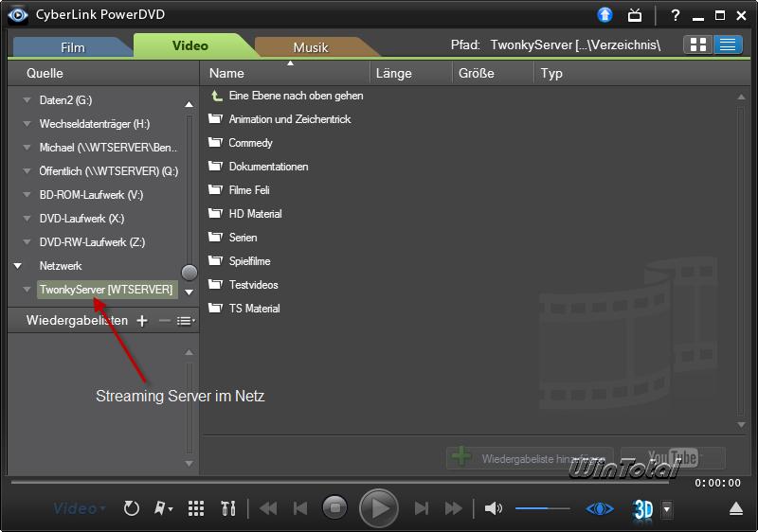
Task: Select the Video tab
Action: click(190, 45)
